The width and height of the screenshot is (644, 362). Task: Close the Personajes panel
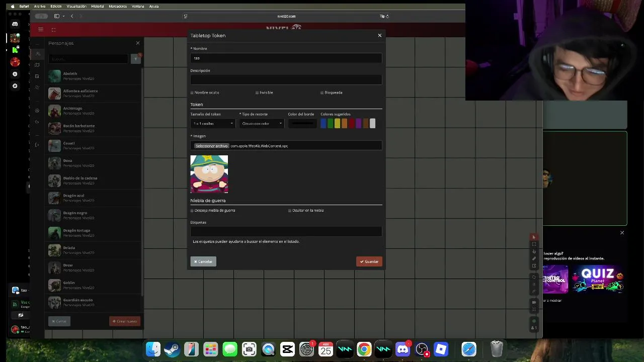[138, 43]
